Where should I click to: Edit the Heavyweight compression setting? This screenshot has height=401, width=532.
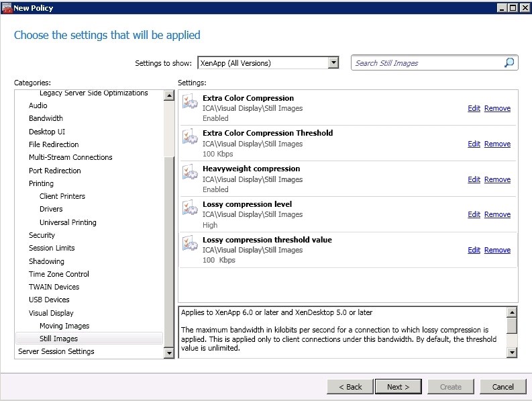pyautogui.click(x=474, y=179)
